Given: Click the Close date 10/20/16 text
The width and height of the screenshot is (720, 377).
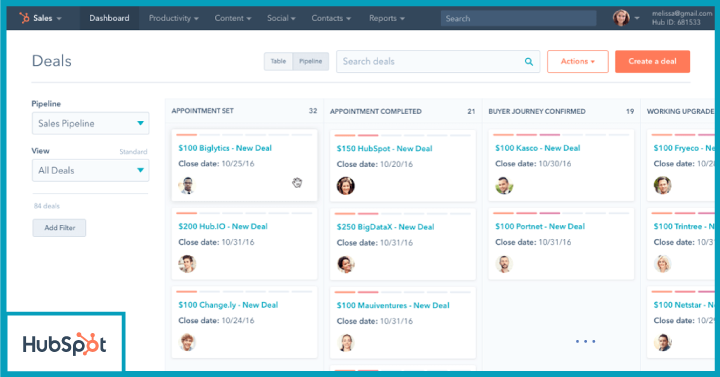Looking at the screenshot, I should 375,164.
